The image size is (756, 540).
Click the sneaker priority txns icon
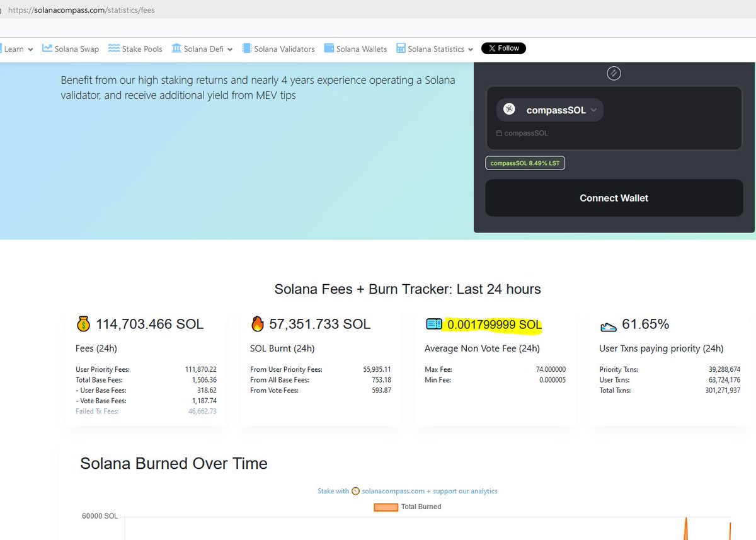(608, 326)
